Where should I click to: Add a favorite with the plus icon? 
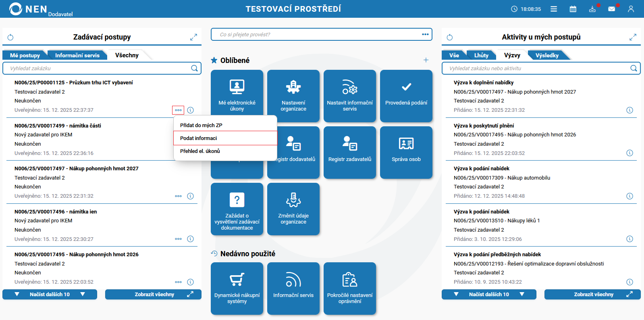426,60
